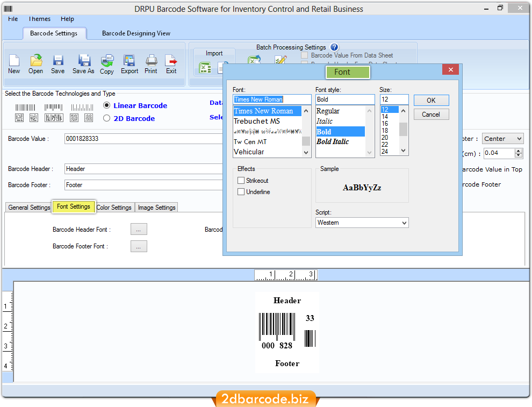Click the batch processing Excel sheet icon

[254, 60]
